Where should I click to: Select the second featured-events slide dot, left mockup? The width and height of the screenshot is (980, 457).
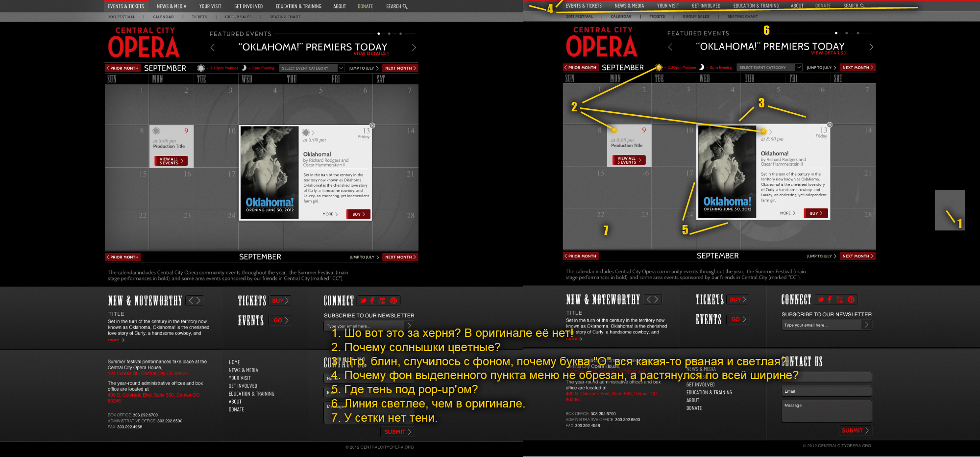click(x=389, y=34)
